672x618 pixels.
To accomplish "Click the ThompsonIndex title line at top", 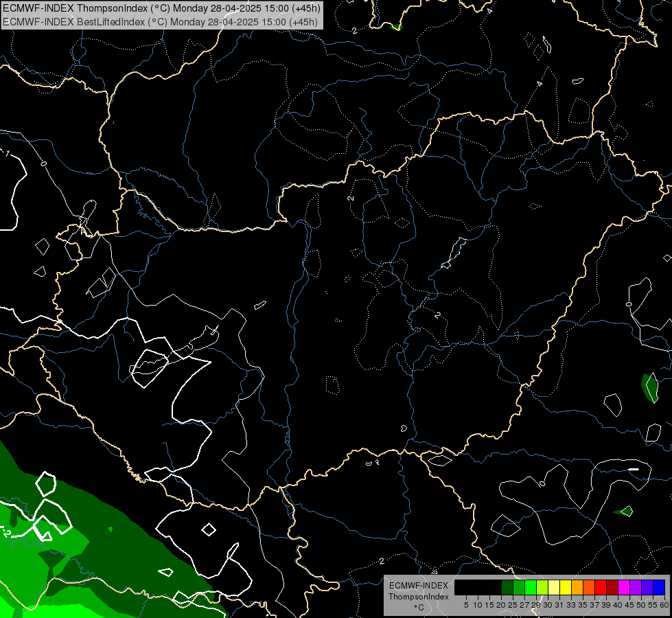I will tap(161, 8).
